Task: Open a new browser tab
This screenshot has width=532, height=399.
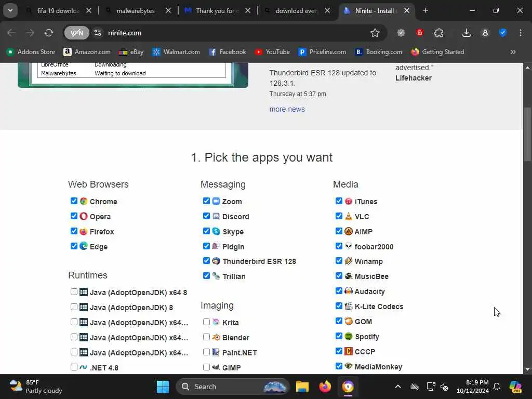Action: click(425, 10)
